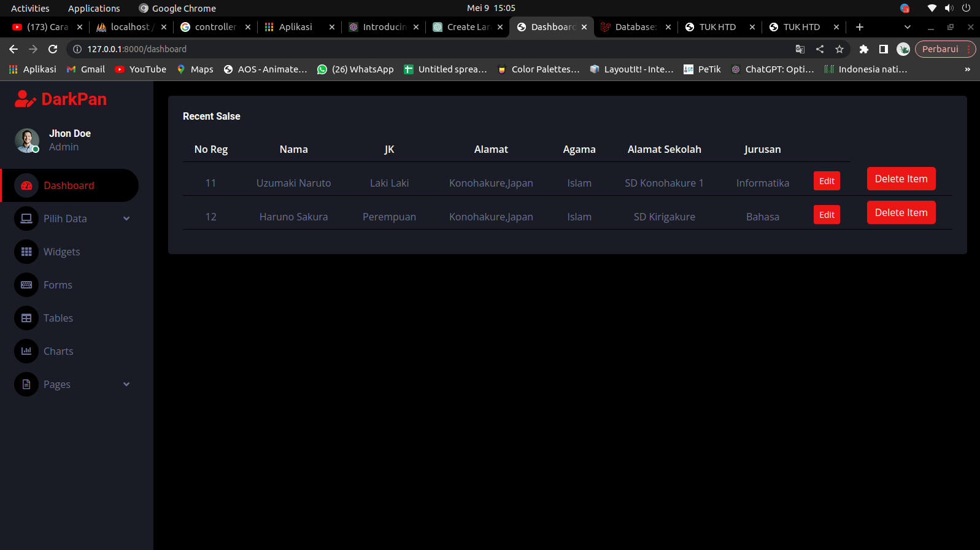Open the Activities overview

pos(30,8)
